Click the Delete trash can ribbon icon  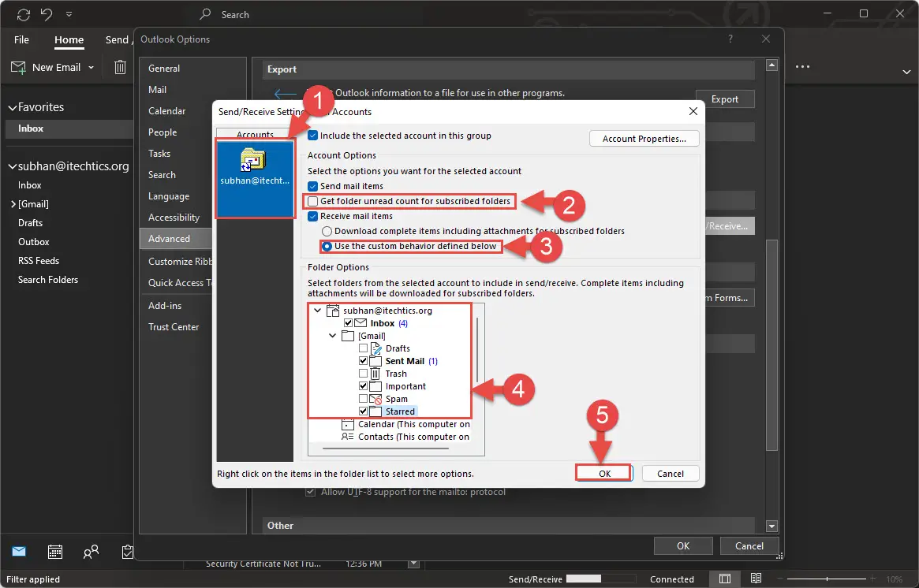click(120, 67)
